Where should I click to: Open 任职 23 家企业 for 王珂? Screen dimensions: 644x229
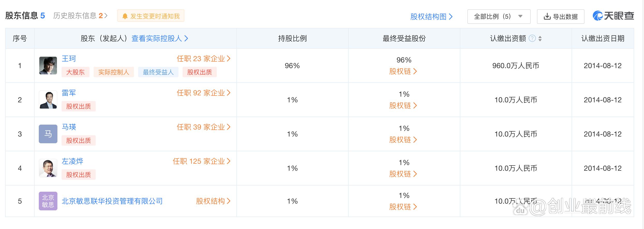coord(202,59)
